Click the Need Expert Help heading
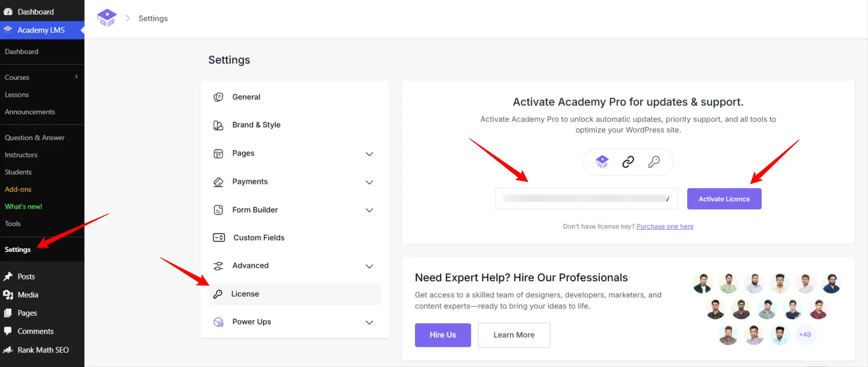Viewport: 868px width, 367px height. point(521,277)
